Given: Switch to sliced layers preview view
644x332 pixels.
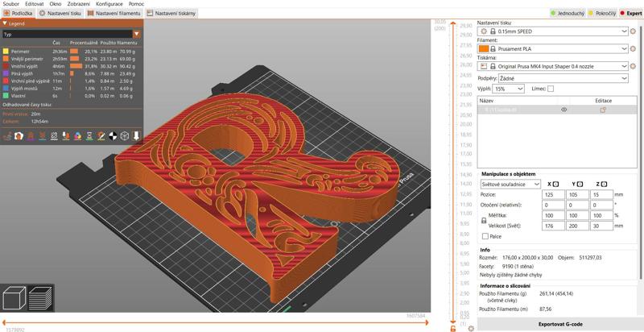Looking at the screenshot, I should [39, 300].
